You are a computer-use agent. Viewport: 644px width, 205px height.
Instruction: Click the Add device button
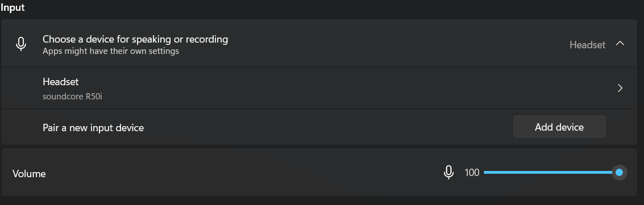pos(559,127)
